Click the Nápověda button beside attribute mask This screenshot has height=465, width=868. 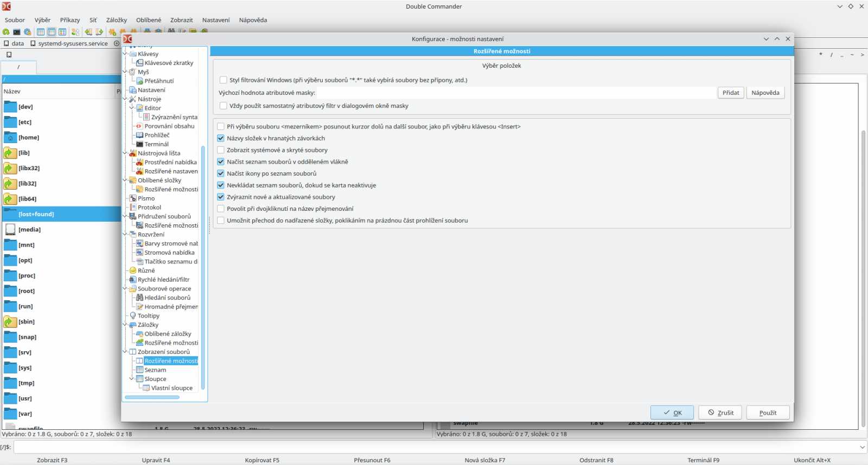tap(765, 93)
